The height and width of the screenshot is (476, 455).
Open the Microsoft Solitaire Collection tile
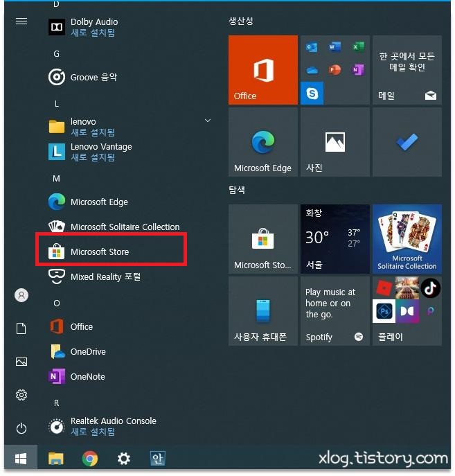tap(407, 239)
